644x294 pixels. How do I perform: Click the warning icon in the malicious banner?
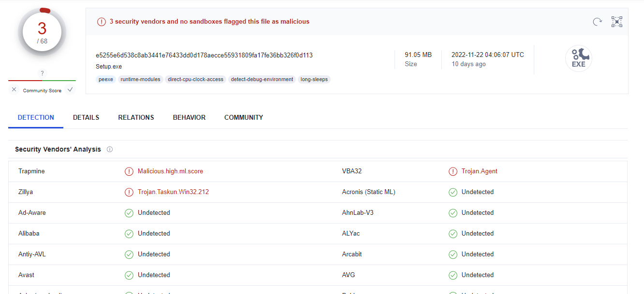[102, 21]
